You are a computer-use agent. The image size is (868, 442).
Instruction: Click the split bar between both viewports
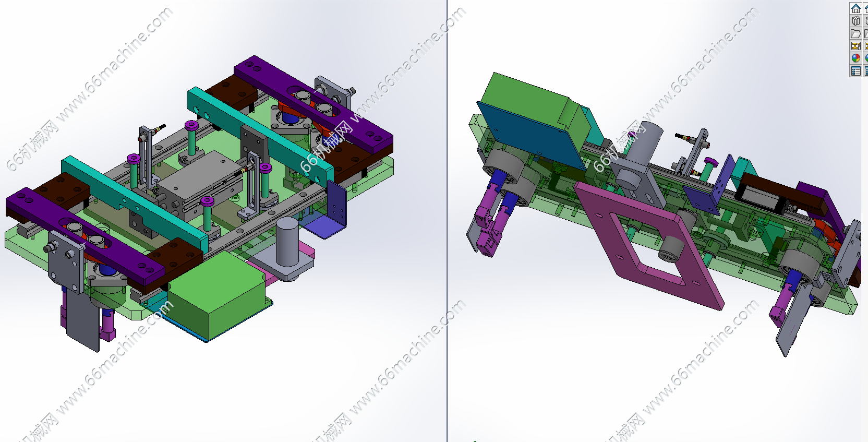(447, 221)
